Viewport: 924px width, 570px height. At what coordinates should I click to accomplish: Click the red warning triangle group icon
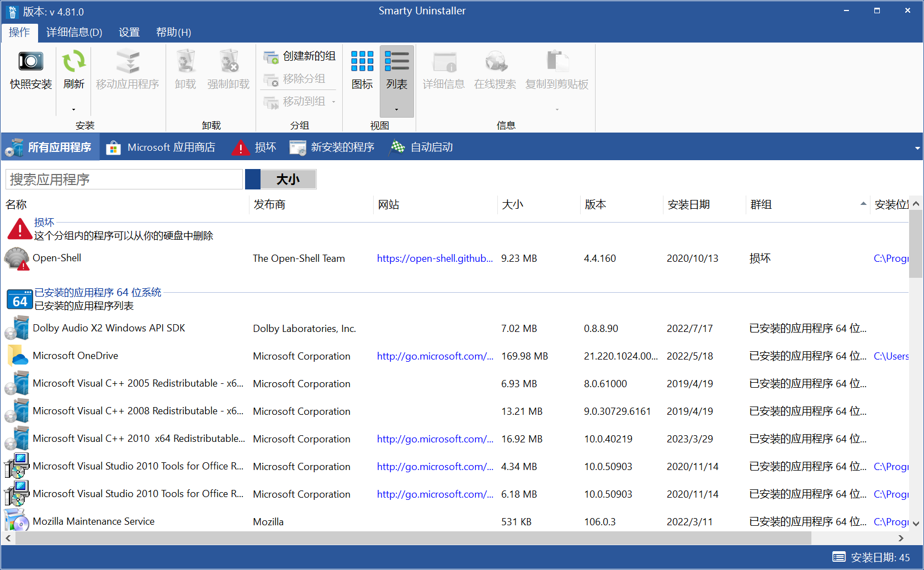[x=19, y=229]
